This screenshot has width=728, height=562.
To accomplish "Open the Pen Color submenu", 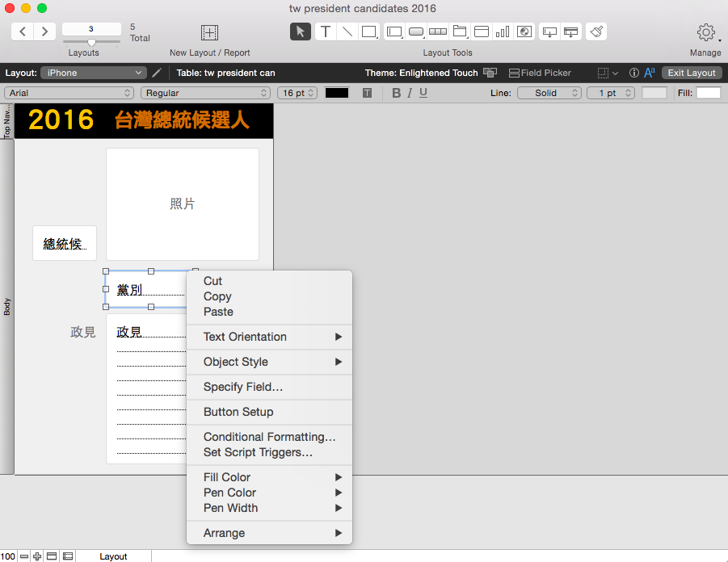I will (269, 493).
